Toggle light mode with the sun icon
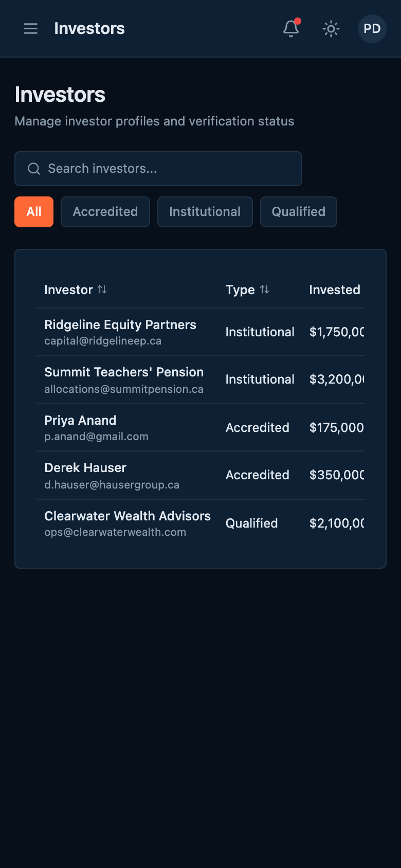The image size is (401, 868). click(331, 29)
